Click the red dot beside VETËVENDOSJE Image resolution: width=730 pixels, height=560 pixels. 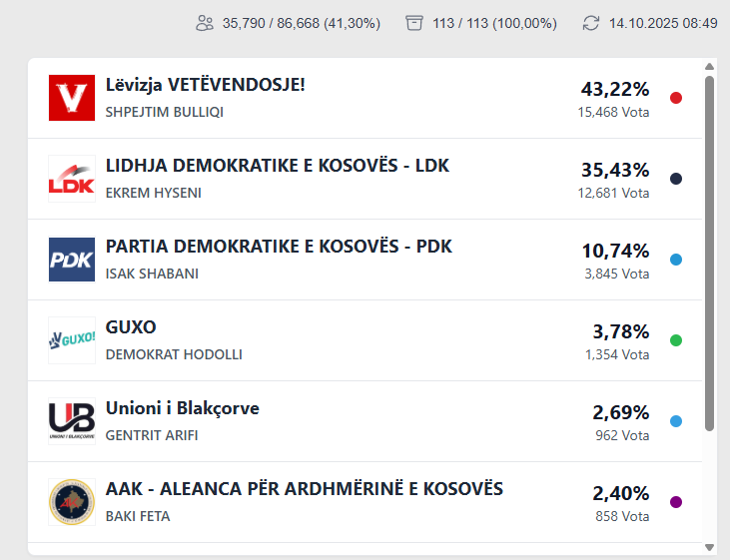(x=676, y=98)
